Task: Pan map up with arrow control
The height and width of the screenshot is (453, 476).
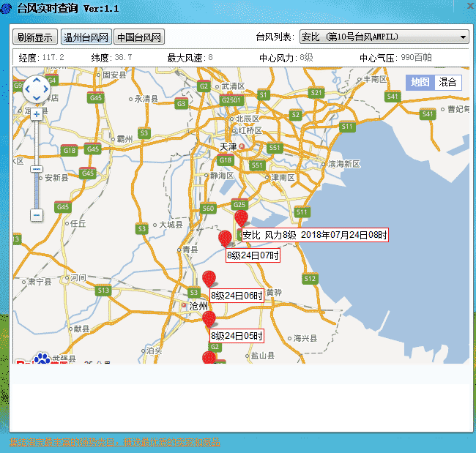Action: (37, 80)
